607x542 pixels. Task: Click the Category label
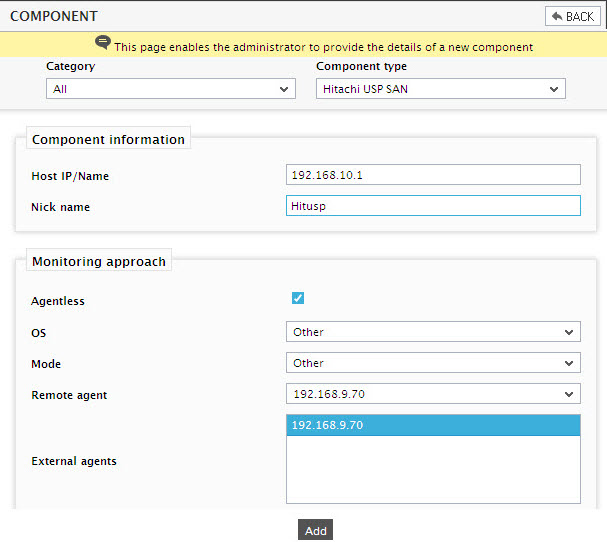pos(70,66)
